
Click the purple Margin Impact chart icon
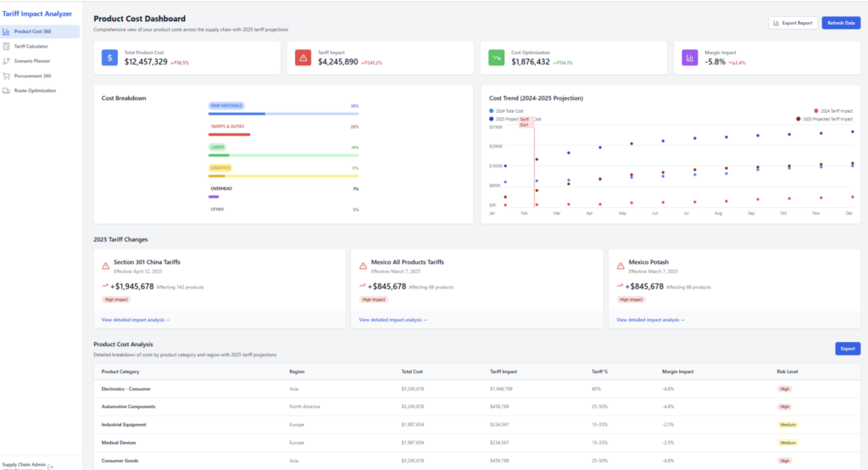tap(690, 58)
